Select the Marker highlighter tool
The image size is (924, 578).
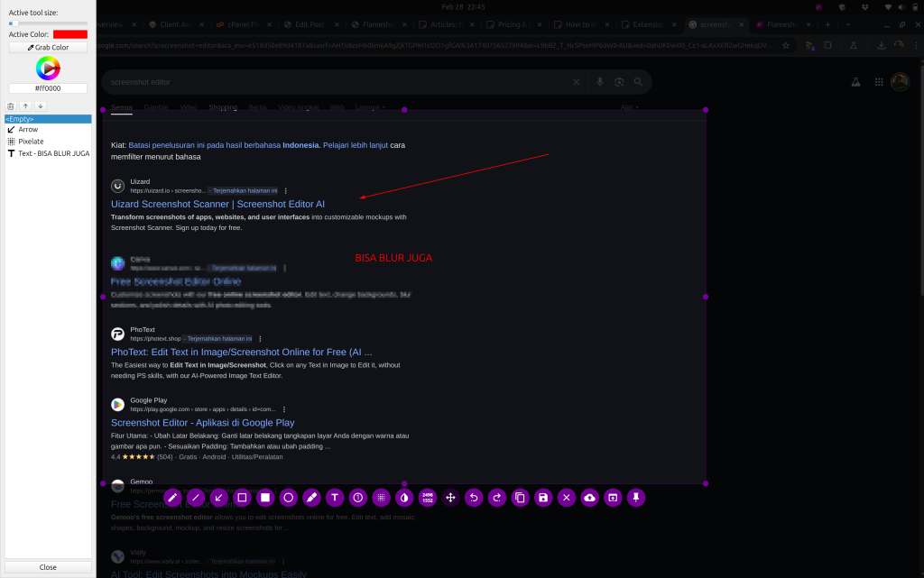click(x=312, y=497)
